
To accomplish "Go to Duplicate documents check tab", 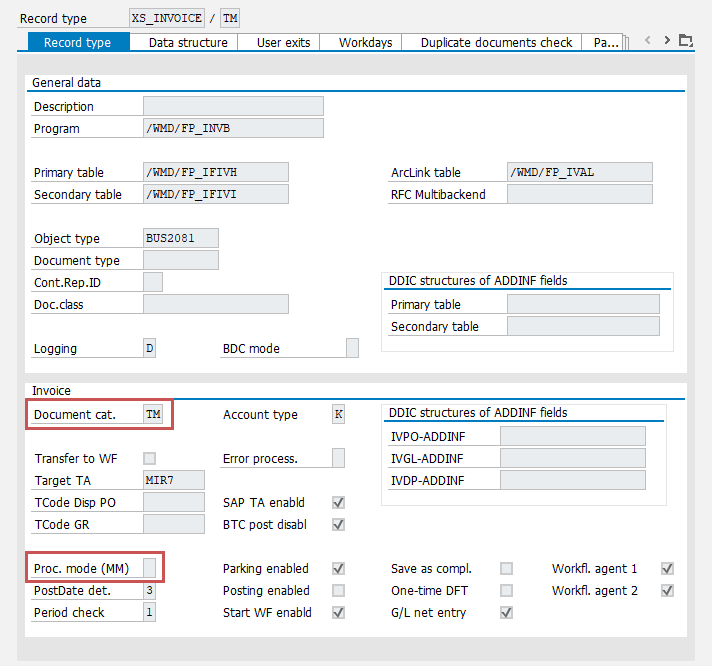I will point(496,43).
